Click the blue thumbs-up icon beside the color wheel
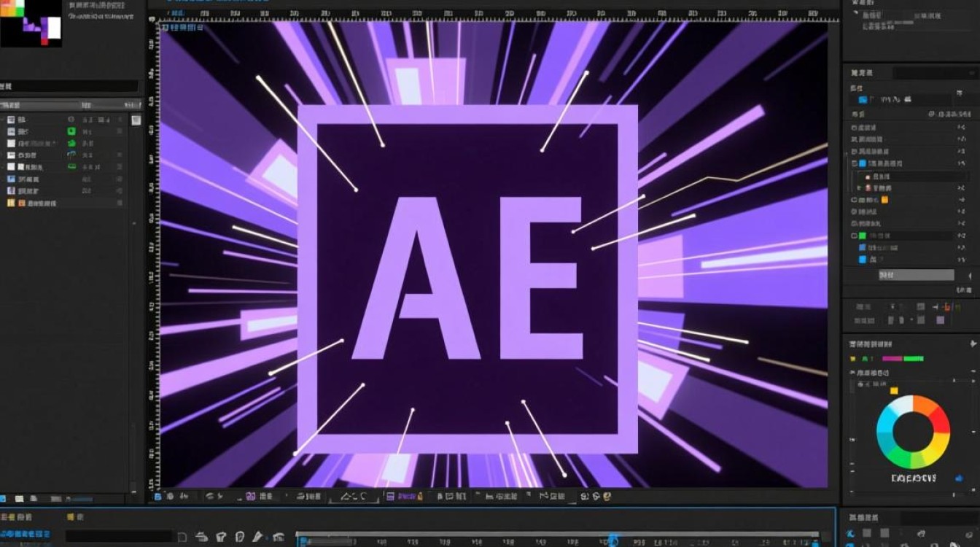This screenshot has width=980, height=547. [x=959, y=478]
